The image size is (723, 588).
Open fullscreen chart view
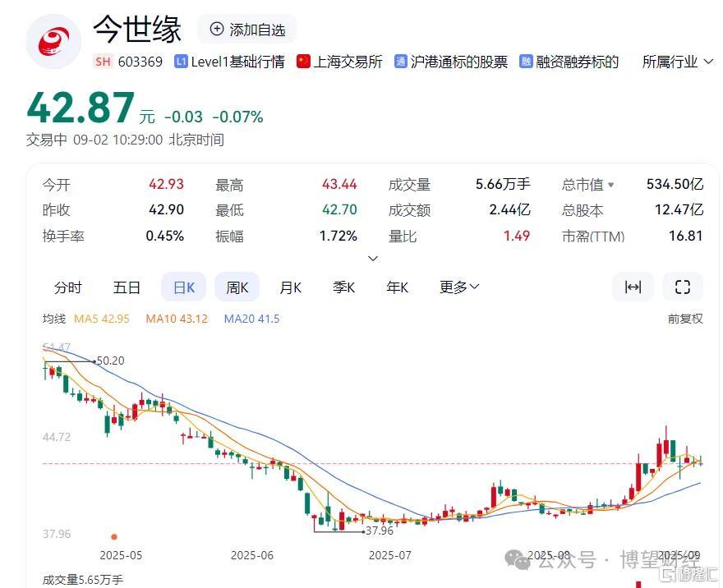point(683,287)
